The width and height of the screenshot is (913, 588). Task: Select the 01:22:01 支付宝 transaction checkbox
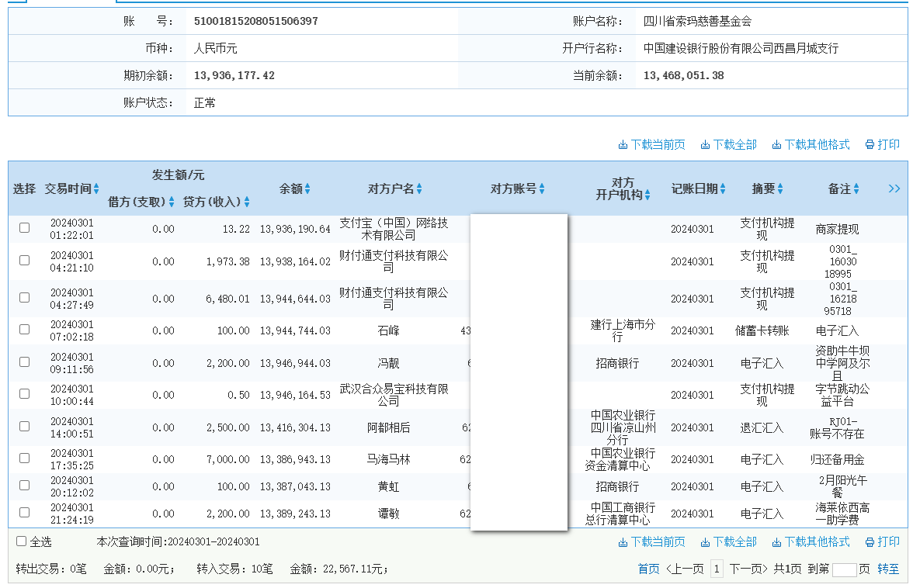[x=25, y=227]
